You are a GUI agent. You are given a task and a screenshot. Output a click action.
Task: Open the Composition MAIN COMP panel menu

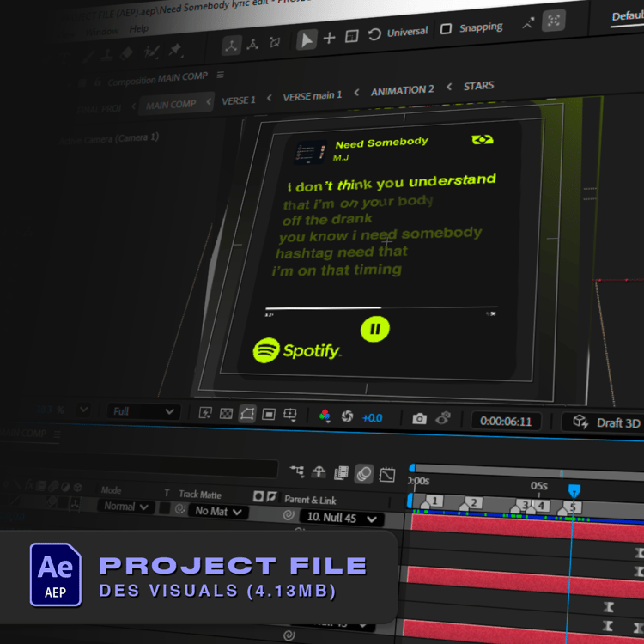[x=221, y=75]
